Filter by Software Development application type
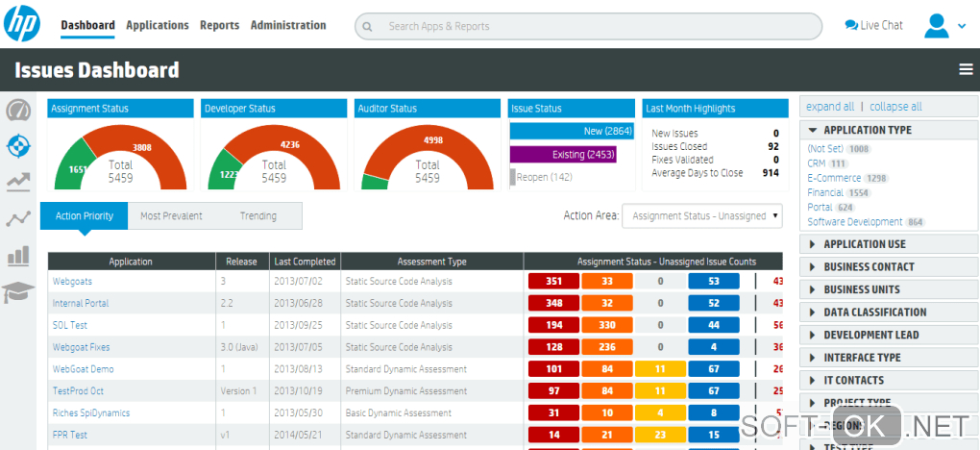The height and width of the screenshot is (450, 980). click(x=854, y=222)
